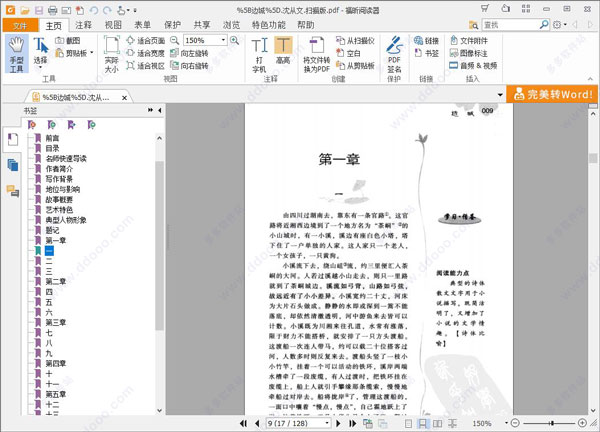Click the Actual Size (实际大小) icon

pos(111,54)
